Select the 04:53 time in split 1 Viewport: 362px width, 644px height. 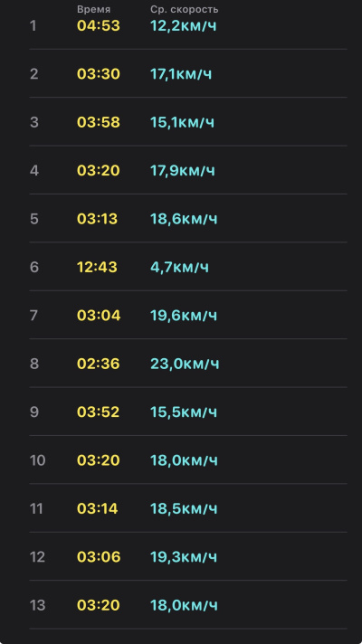(x=99, y=26)
